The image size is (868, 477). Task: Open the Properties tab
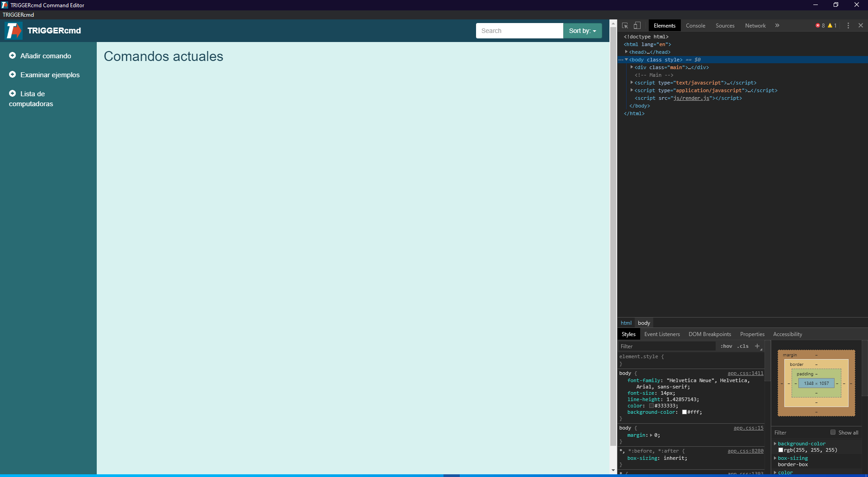752,334
